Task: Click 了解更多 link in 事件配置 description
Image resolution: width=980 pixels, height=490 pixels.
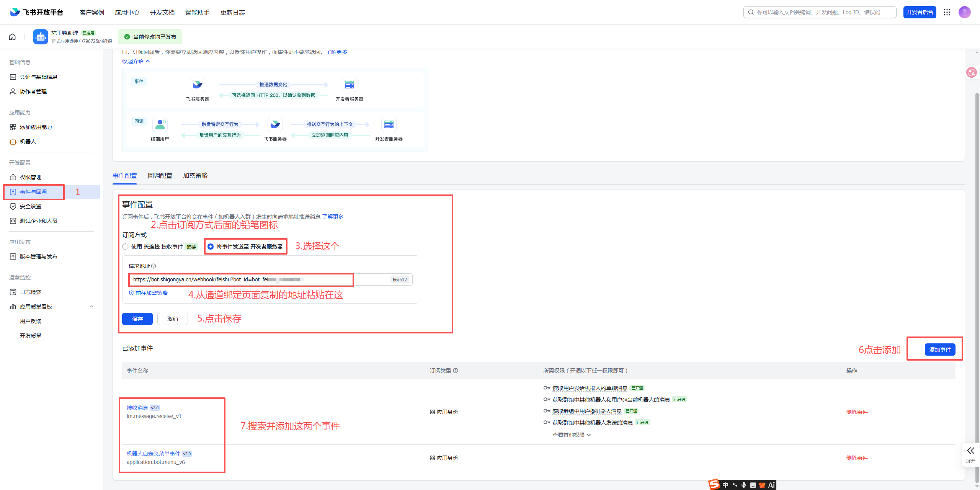Action: click(333, 217)
